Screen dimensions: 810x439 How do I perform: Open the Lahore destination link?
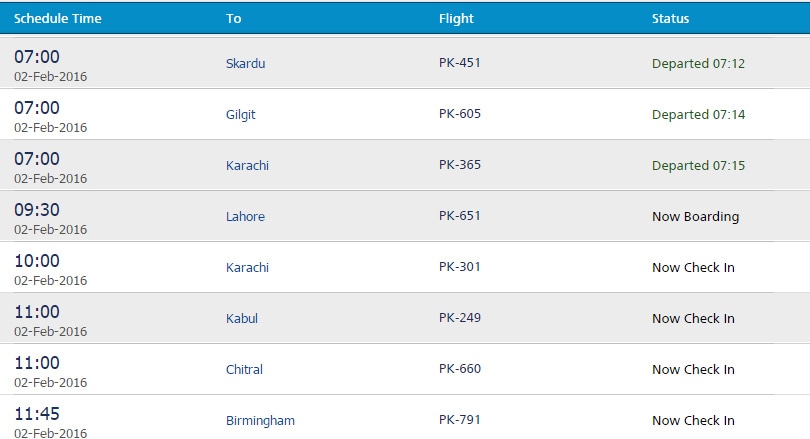coord(245,216)
